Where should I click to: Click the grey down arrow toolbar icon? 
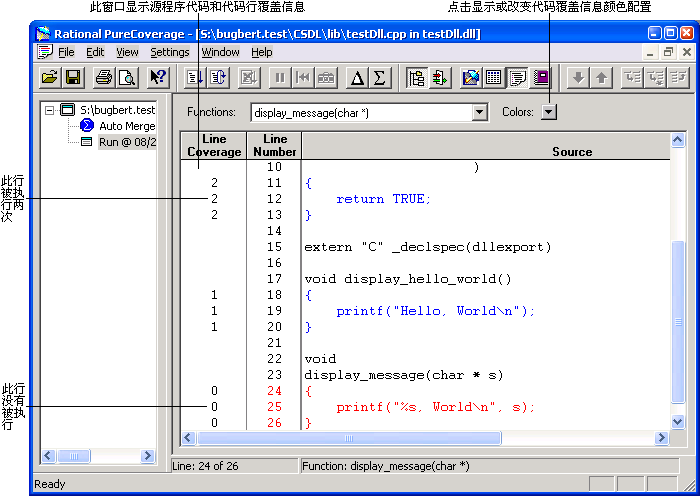(578, 78)
